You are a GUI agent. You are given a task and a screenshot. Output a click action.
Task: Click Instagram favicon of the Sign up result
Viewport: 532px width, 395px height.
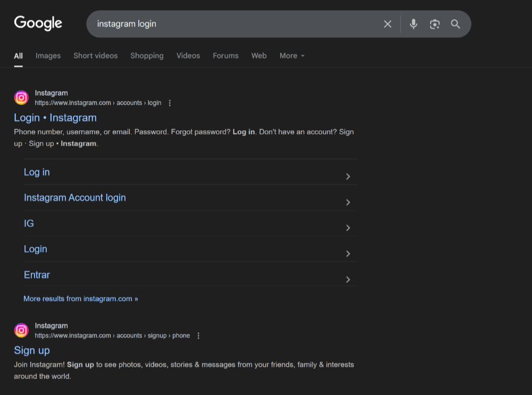pyautogui.click(x=21, y=330)
